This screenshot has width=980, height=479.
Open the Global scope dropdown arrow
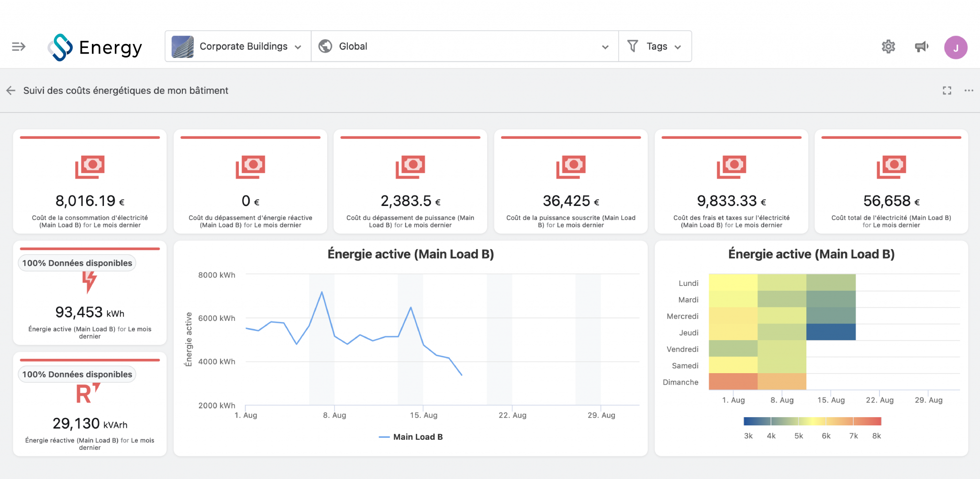pos(605,47)
